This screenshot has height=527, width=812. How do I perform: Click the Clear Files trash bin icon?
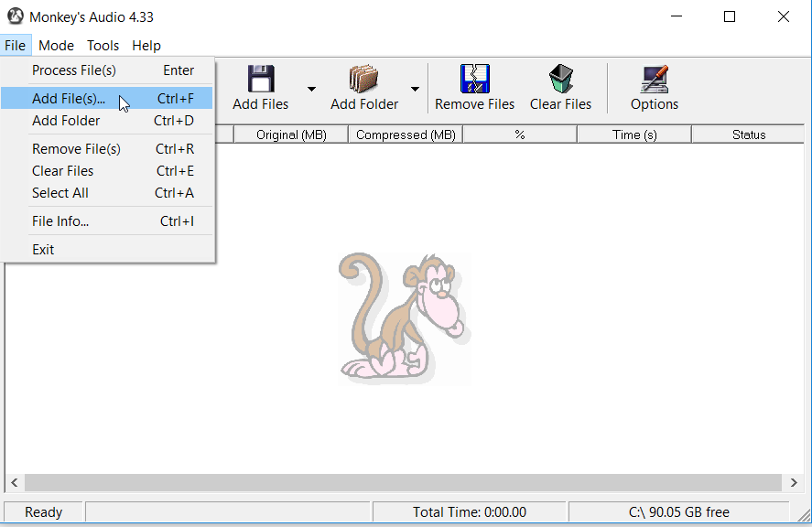561,79
